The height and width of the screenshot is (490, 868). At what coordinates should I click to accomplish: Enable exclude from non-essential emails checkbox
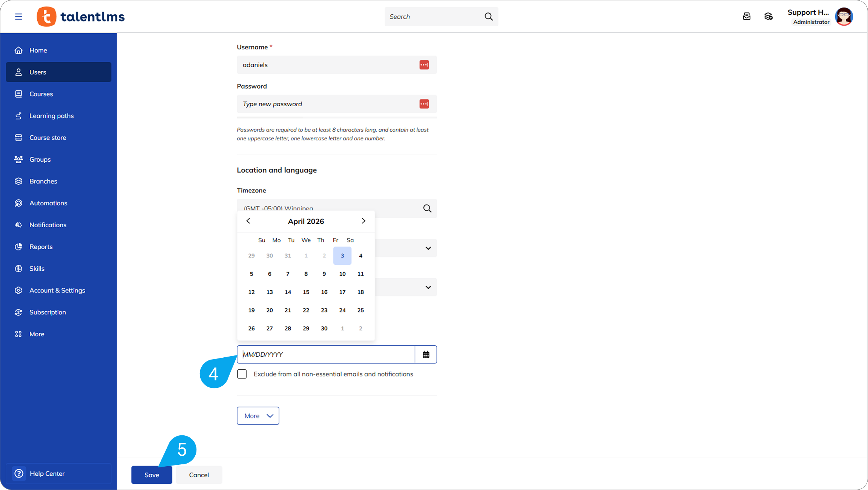point(242,374)
